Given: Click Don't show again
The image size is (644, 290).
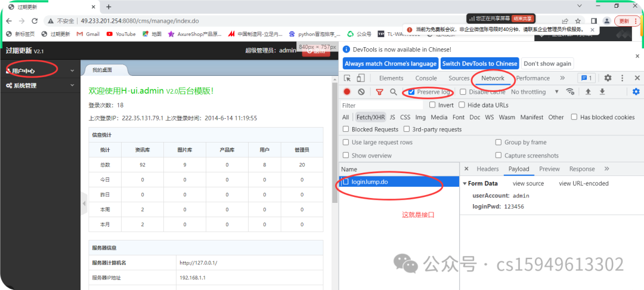Looking at the screenshot, I should tap(547, 64).
